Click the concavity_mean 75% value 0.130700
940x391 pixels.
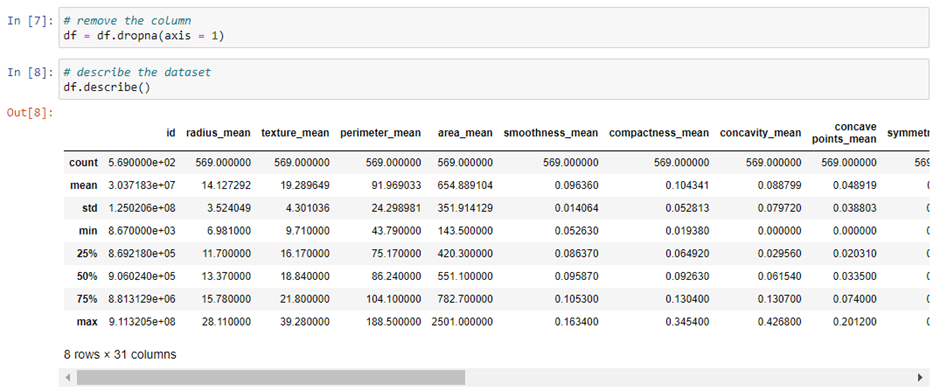click(779, 299)
